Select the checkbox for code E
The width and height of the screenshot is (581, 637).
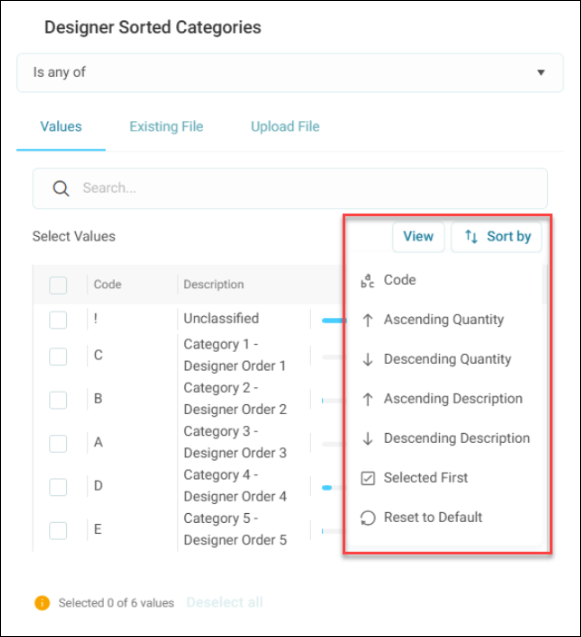(x=58, y=531)
